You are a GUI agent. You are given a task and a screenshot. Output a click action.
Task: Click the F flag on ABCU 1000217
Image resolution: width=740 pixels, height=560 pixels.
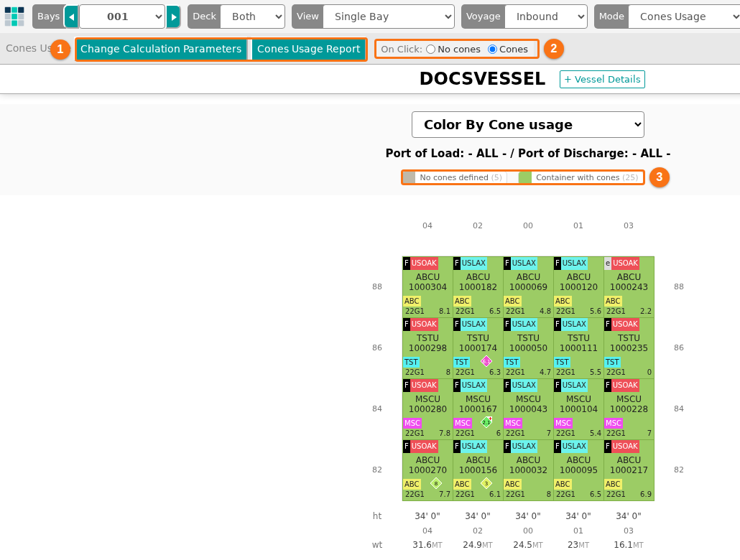point(608,447)
